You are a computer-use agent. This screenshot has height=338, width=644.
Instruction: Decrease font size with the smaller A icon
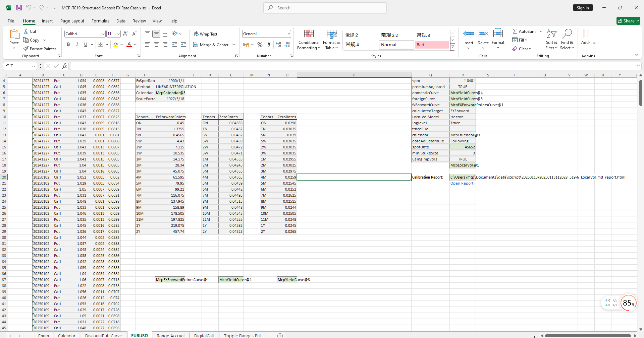134,33
